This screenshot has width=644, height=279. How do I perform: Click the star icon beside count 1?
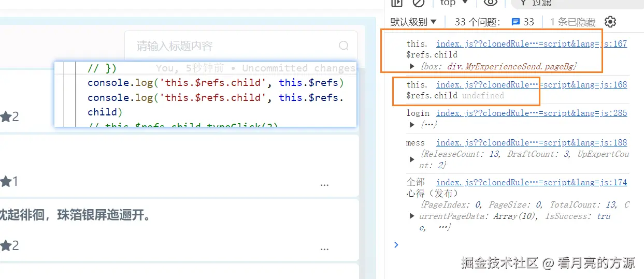[5, 181]
